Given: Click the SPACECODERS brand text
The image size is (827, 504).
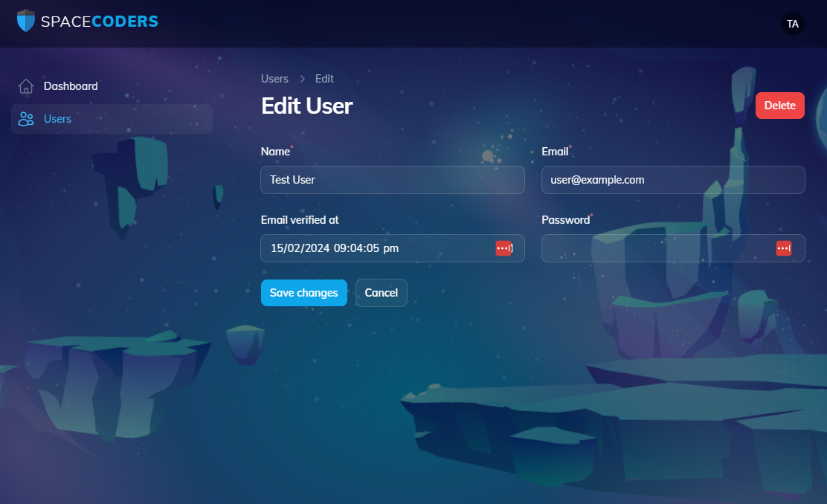Looking at the screenshot, I should [x=100, y=22].
